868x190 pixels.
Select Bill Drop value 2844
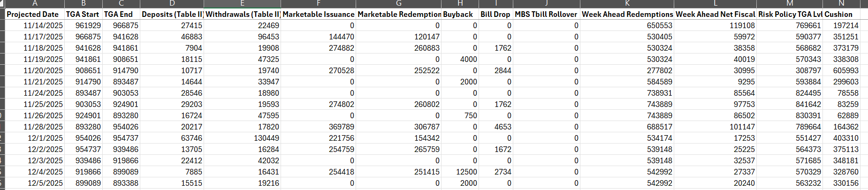click(x=496, y=70)
